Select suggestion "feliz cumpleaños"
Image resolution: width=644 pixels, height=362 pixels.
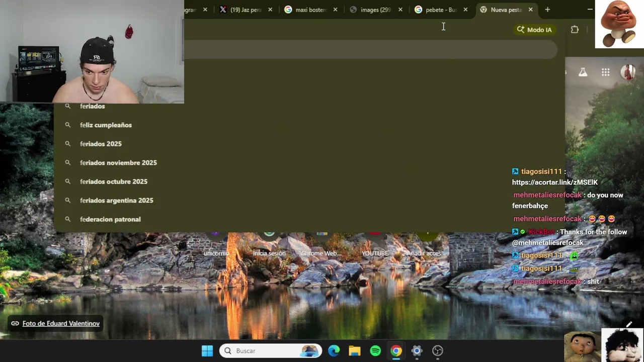click(309, 125)
